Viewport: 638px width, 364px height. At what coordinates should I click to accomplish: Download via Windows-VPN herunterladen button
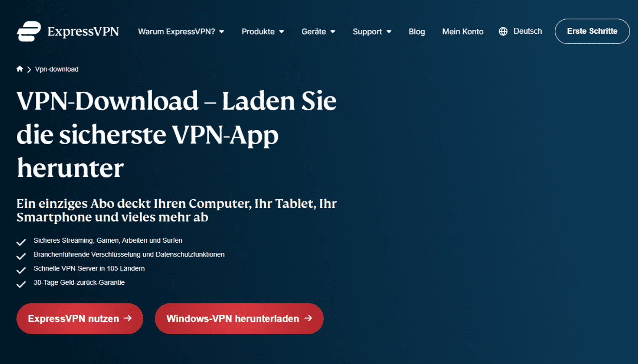[x=239, y=318]
